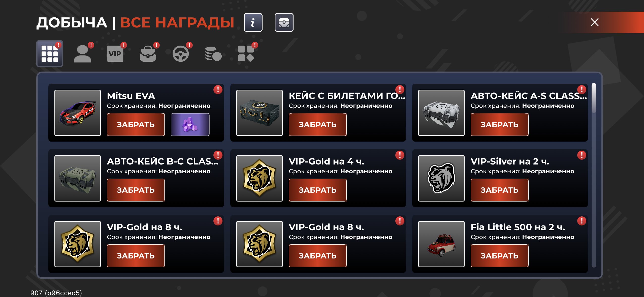Open the treasure chest icon in header
This screenshot has height=297, width=644.
284,22
